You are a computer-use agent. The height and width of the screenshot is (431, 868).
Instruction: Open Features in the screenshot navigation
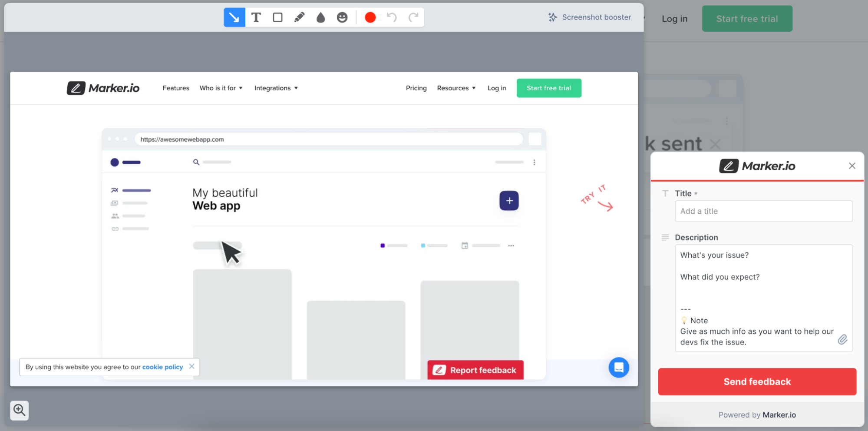click(176, 88)
